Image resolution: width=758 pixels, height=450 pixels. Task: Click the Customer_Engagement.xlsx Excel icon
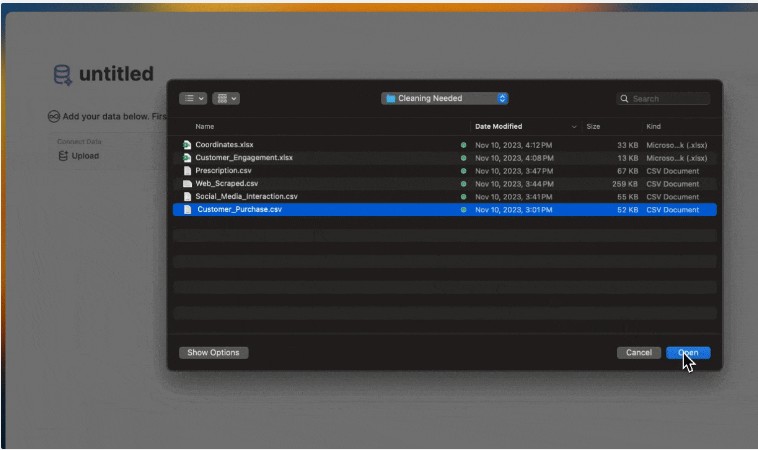tap(187, 158)
